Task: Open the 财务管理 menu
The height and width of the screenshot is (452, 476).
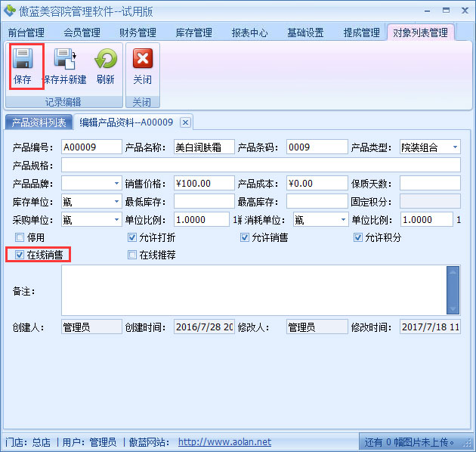Action: pos(138,33)
